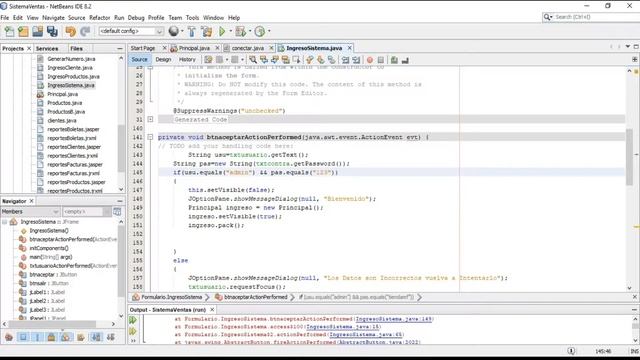Click IngresoSistema.java:149 stack trace link
The width and height of the screenshot is (640, 360).
(x=393, y=319)
